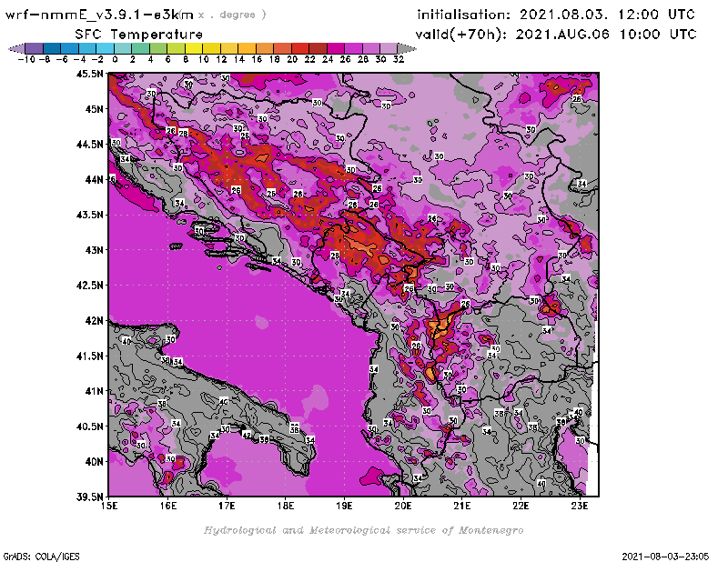The image size is (728, 562).
Task: Click the dark blue -8 to -6 legend swatch
Action: [52, 48]
